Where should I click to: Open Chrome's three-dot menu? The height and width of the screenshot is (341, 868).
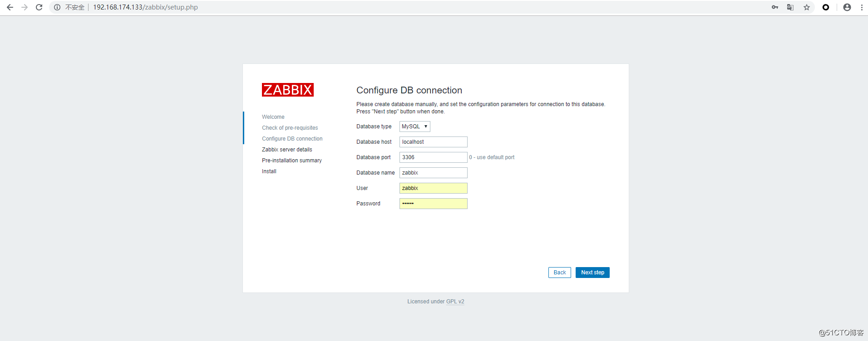[862, 7]
